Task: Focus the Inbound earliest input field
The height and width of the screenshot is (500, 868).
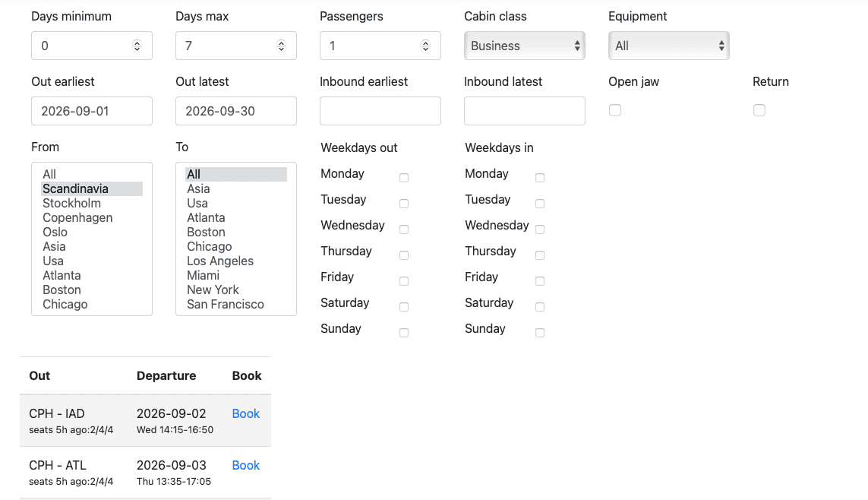Action: tap(380, 111)
